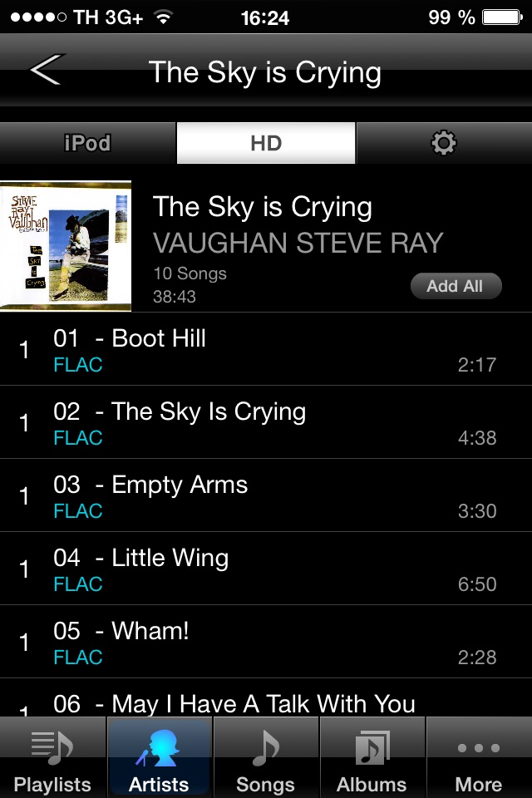Tap the More dots icon
532x798 pixels.
(x=479, y=747)
